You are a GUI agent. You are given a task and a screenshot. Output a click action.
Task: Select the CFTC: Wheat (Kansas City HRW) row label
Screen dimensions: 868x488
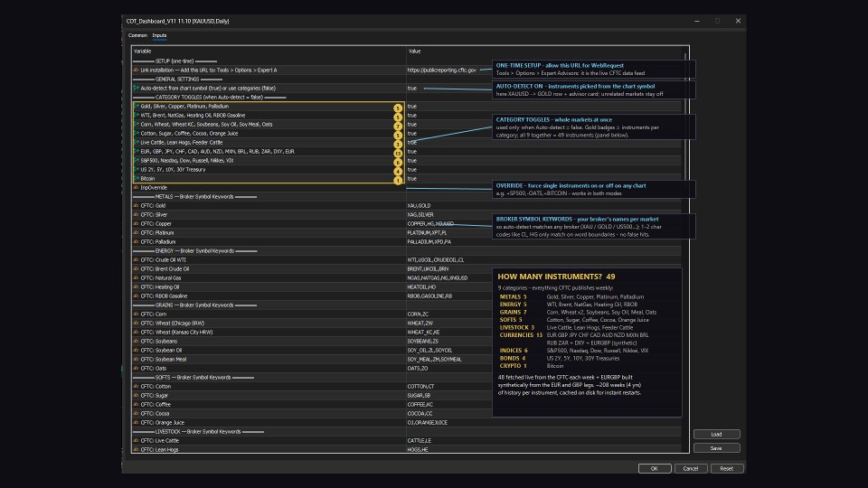click(x=176, y=332)
